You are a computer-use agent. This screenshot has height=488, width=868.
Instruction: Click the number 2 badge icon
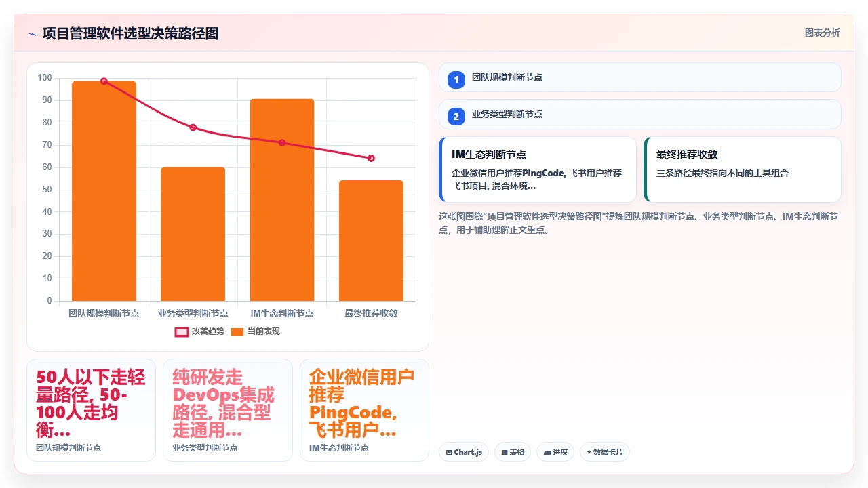[456, 116]
